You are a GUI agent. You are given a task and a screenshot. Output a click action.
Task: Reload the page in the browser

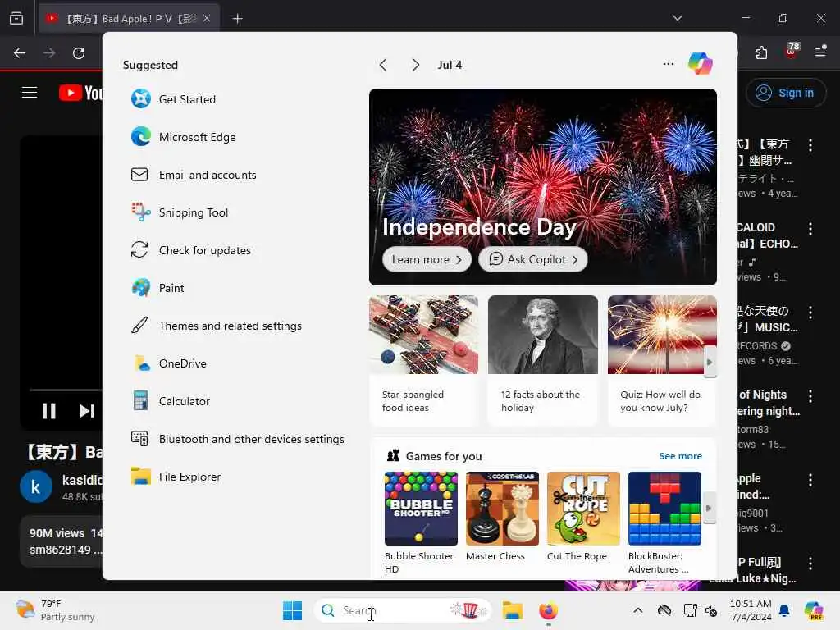pyautogui.click(x=79, y=53)
